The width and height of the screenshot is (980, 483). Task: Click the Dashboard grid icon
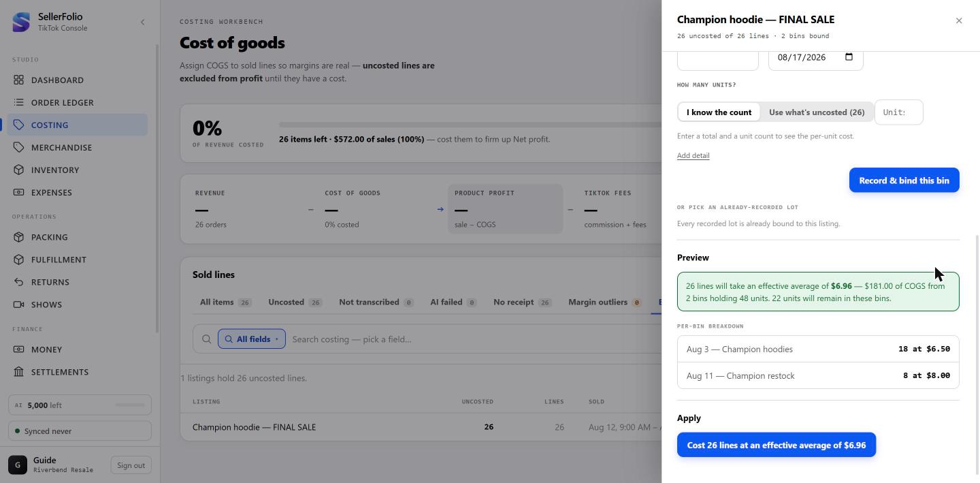click(18, 80)
